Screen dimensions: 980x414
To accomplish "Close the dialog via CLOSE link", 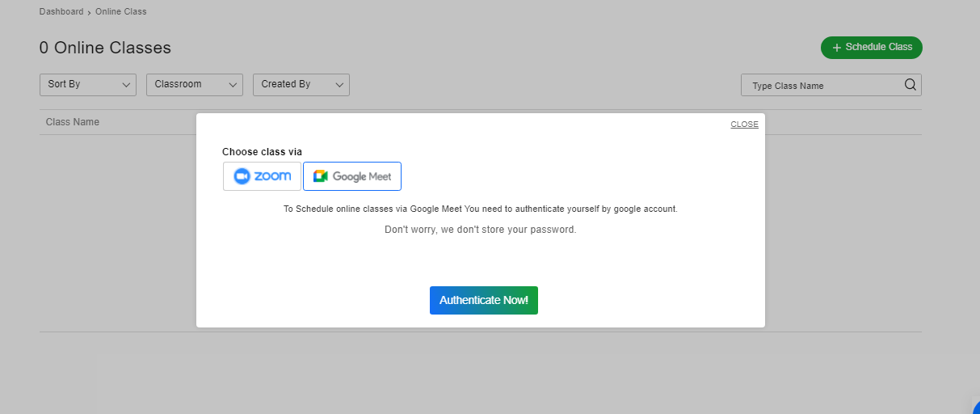I will point(744,125).
